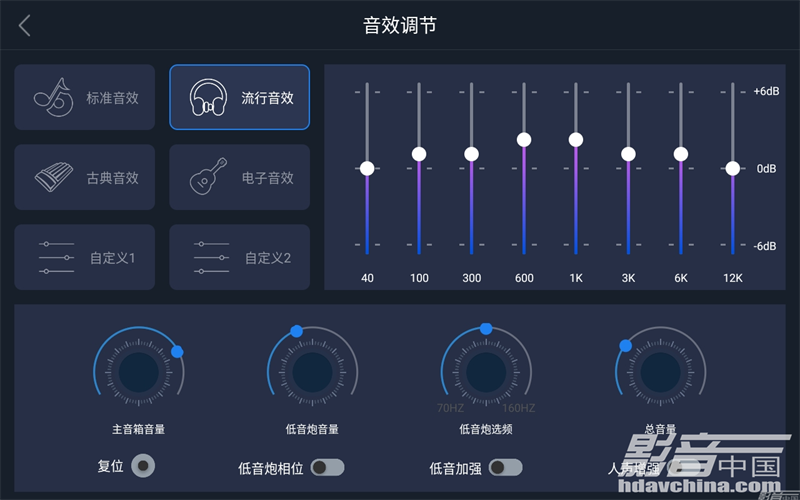Screen dimensions: 800x500
Task: Click the 低音炮音量 dial center
Action: click(312, 372)
